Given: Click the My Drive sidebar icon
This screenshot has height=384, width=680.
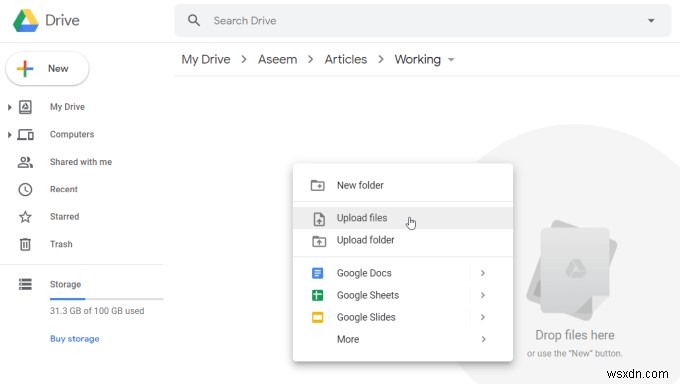Looking at the screenshot, I should coord(25,107).
